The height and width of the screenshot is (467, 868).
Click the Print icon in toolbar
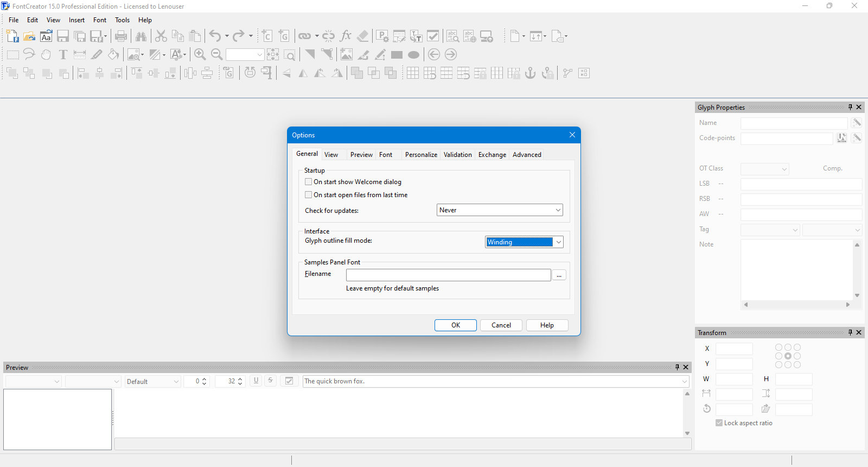pos(121,36)
